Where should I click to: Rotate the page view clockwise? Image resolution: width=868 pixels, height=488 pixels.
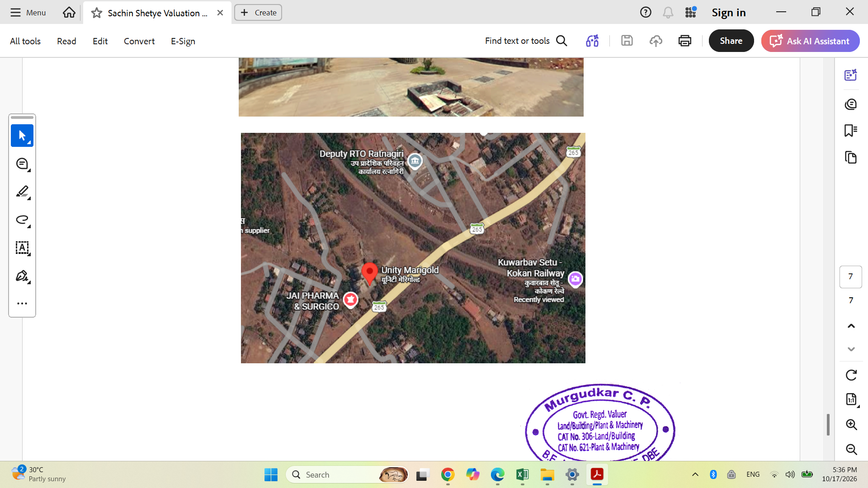[x=851, y=375]
